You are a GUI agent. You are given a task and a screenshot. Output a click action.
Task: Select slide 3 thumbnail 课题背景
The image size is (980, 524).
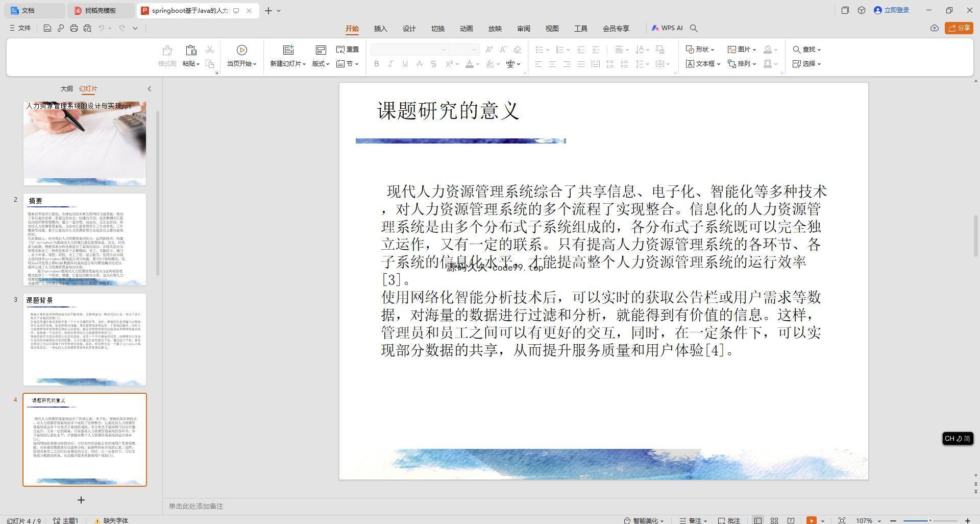(x=85, y=339)
